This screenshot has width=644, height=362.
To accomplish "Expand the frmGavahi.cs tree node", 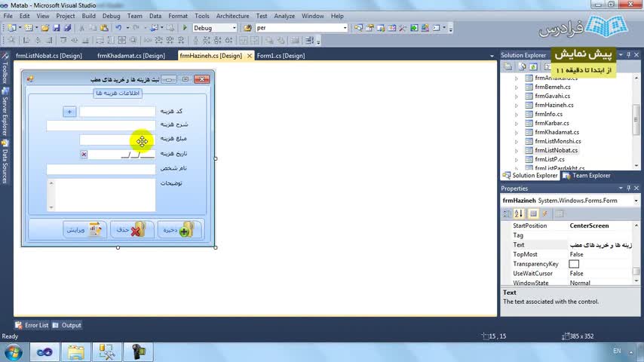I will point(517,96).
